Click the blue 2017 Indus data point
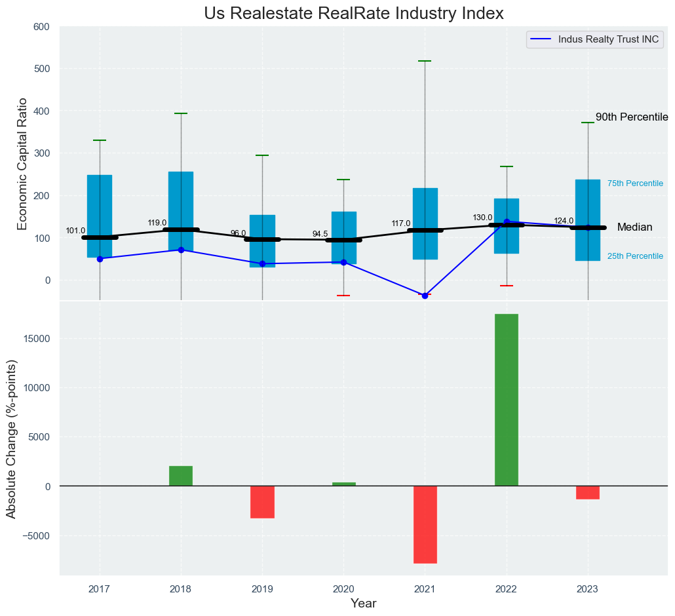This screenshot has height=616, width=675. click(100, 259)
